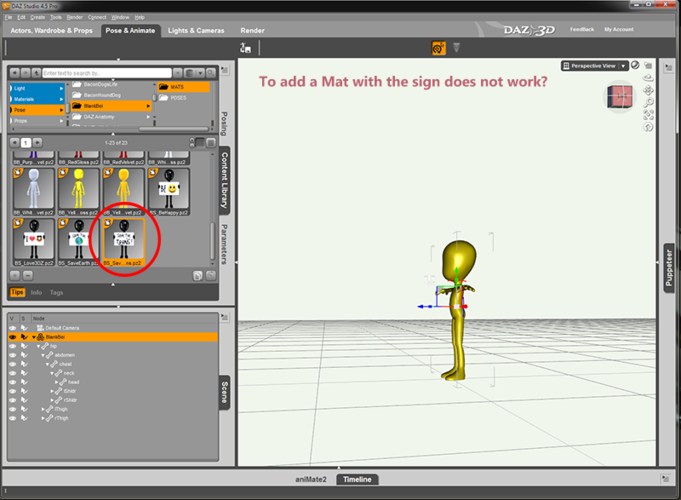Open the Tips tab
Image resolution: width=681 pixels, height=500 pixels.
click(17, 292)
